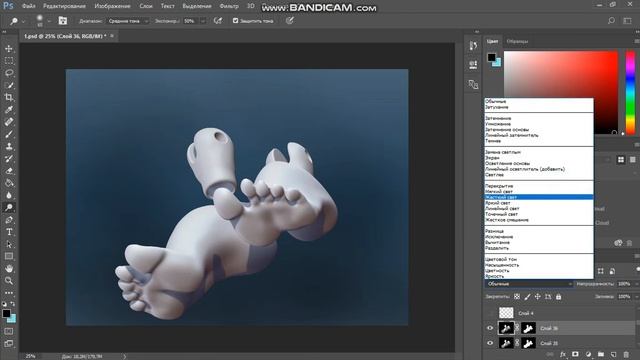Select the Clone Stamp tool

click(x=9, y=147)
